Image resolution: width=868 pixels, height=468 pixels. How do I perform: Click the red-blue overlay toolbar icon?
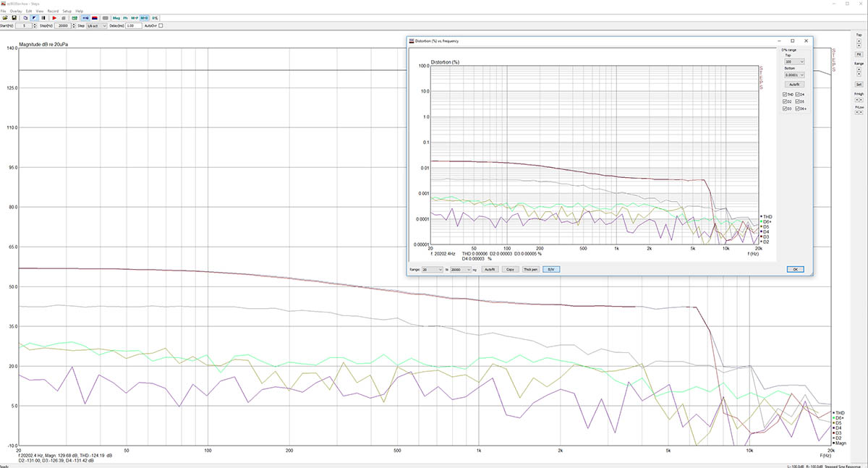click(x=95, y=18)
